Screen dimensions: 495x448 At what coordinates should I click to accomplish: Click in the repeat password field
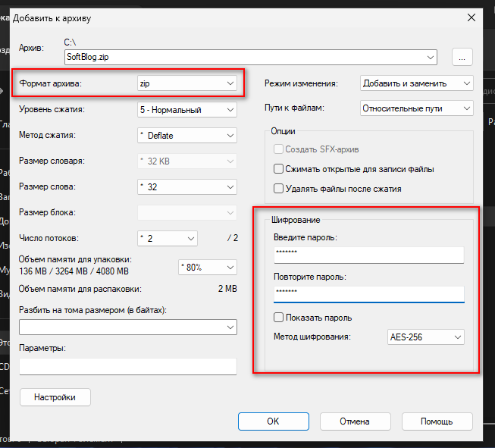(368, 294)
